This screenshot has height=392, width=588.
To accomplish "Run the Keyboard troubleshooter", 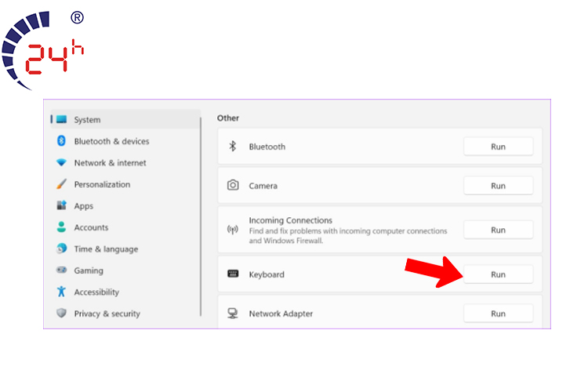I will point(498,274).
